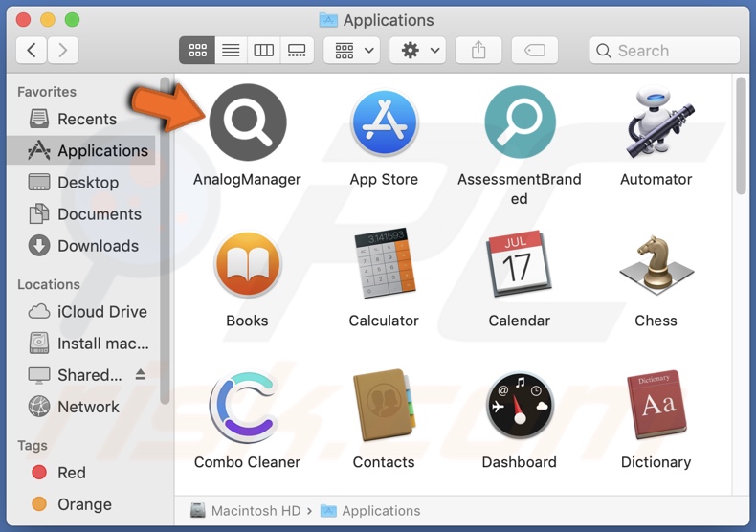Image resolution: width=756 pixels, height=532 pixels.
Task: Click Macintosh HD in the path bar
Action: pos(245,510)
